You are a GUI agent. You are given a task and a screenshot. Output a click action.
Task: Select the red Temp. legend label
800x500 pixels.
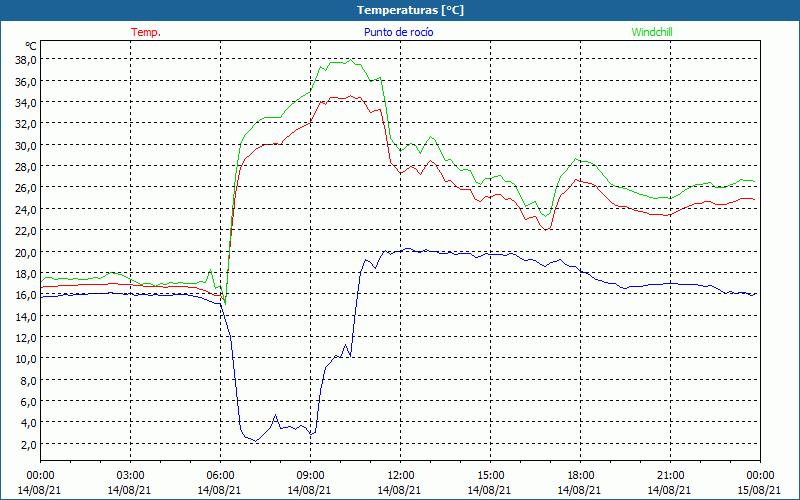pos(146,32)
